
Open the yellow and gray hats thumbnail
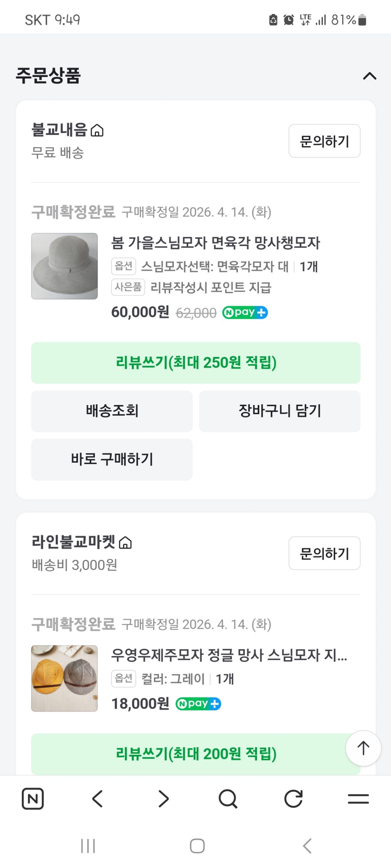65,678
